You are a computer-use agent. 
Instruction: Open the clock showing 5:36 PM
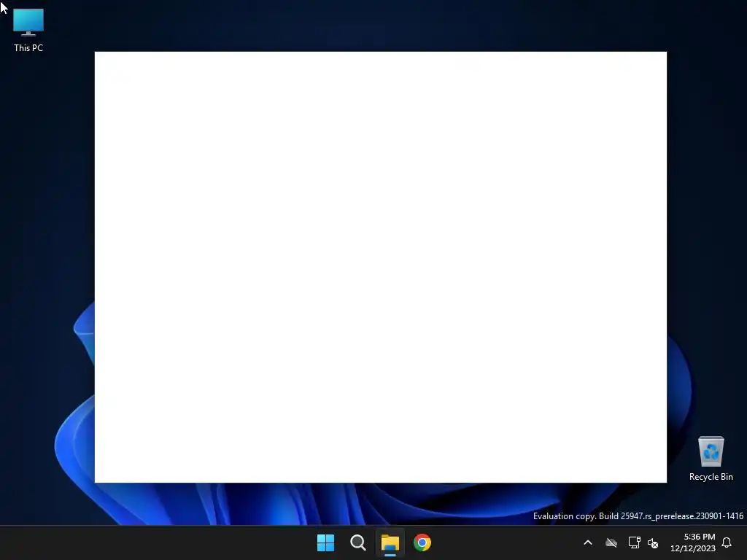tap(693, 542)
